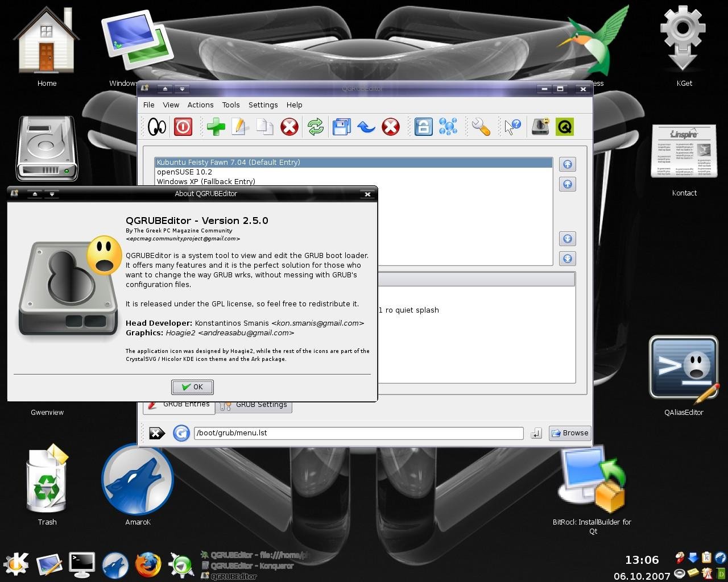728x582 pixels.
Task: Move entry up one with second up-arrow button
Action: click(567, 184)
